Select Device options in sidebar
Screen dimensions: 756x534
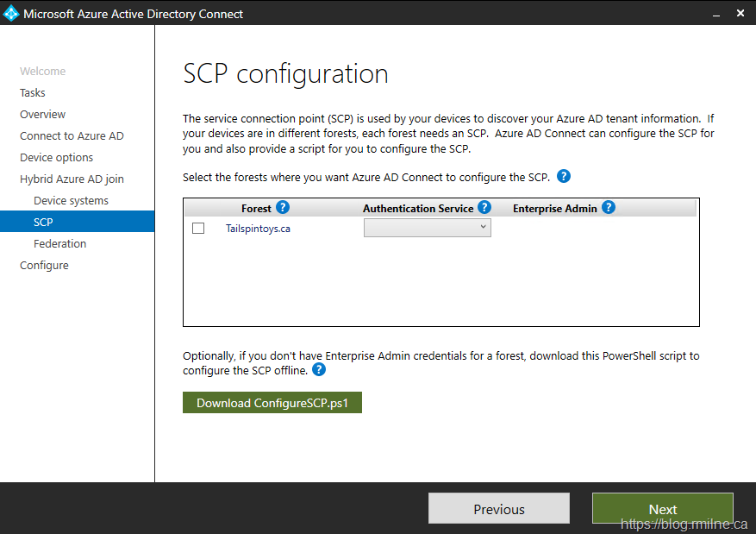[57, 158]
